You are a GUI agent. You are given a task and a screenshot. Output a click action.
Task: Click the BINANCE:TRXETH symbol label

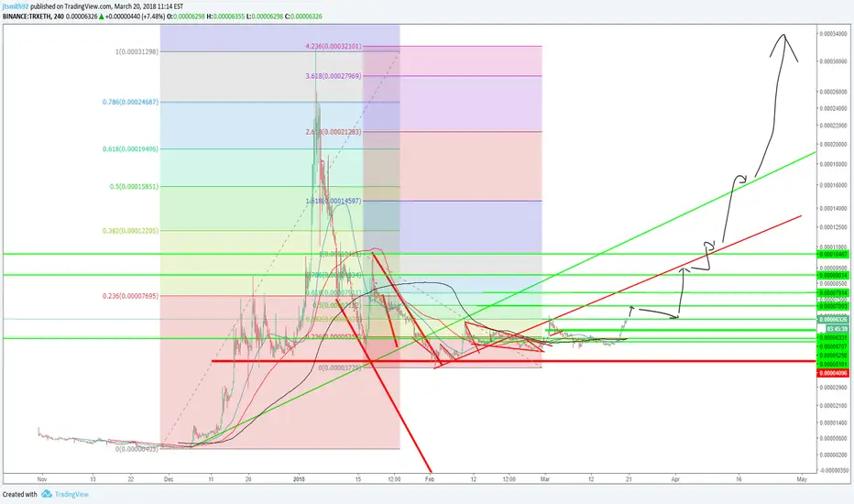[27, 16]
